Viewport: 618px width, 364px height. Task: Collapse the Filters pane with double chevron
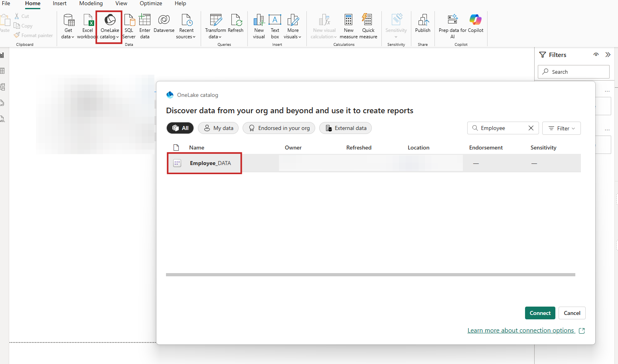click(x=608, y=55)
